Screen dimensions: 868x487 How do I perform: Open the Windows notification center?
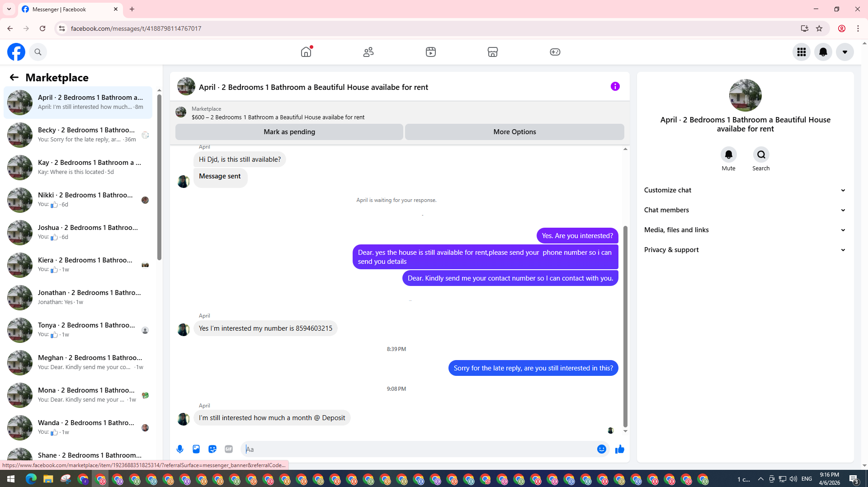[854, 479]
